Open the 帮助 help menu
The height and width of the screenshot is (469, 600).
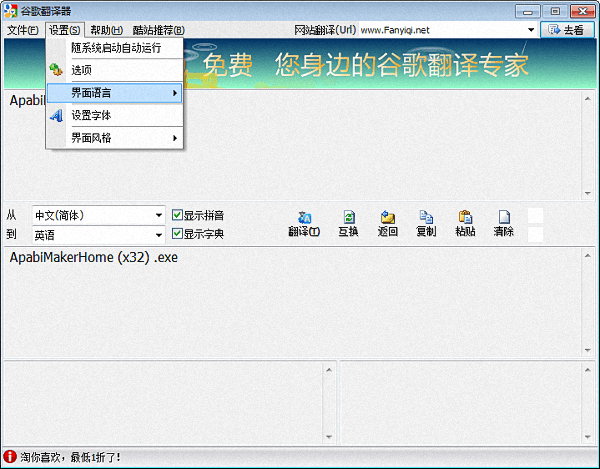pyautogui.click(x=106, y=30)
